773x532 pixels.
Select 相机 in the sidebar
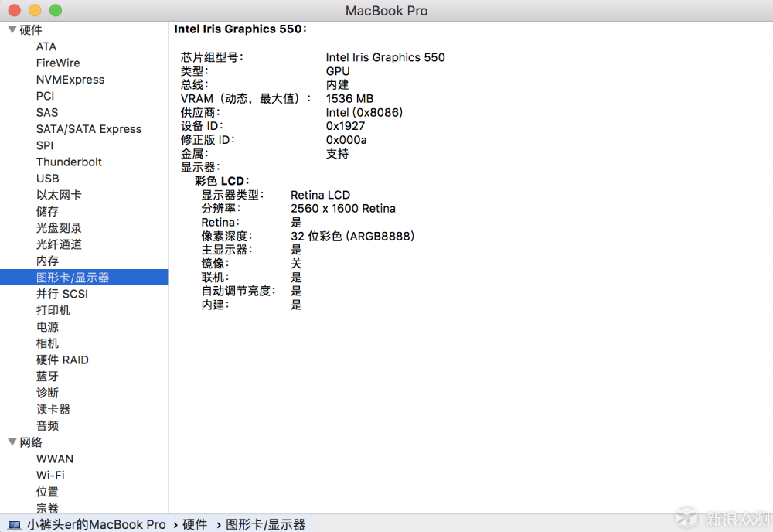pyautogui.click(x=47, y=343)
